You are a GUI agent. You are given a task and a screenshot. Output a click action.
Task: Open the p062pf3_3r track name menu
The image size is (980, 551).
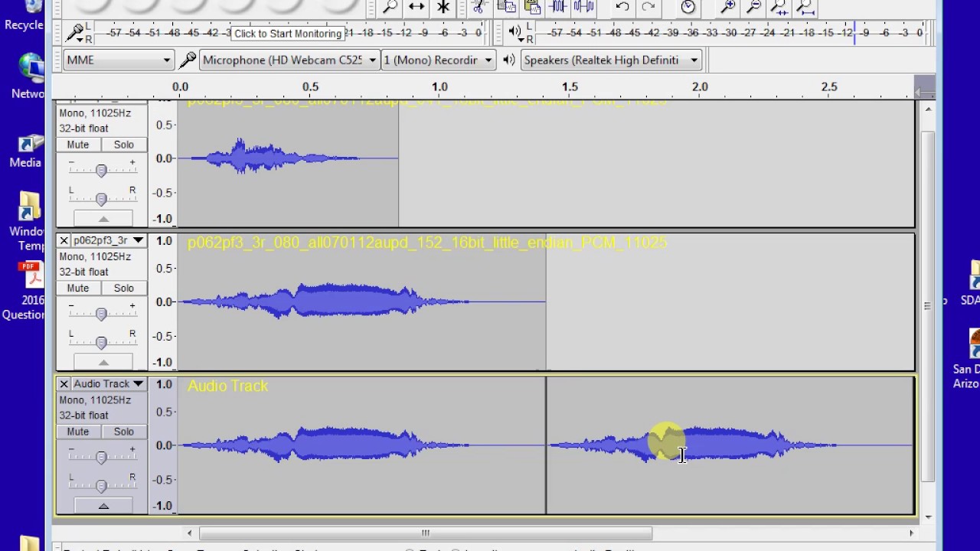click(109, 240)
